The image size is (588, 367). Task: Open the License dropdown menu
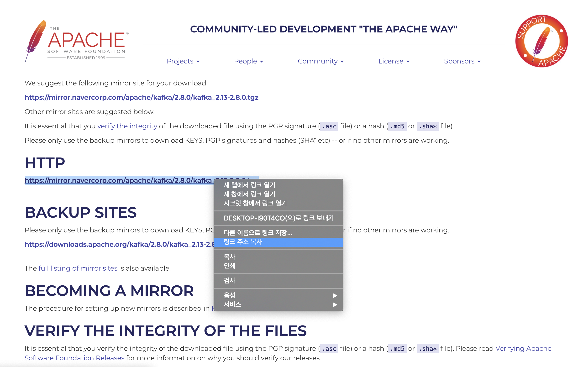tap(394, 61)
